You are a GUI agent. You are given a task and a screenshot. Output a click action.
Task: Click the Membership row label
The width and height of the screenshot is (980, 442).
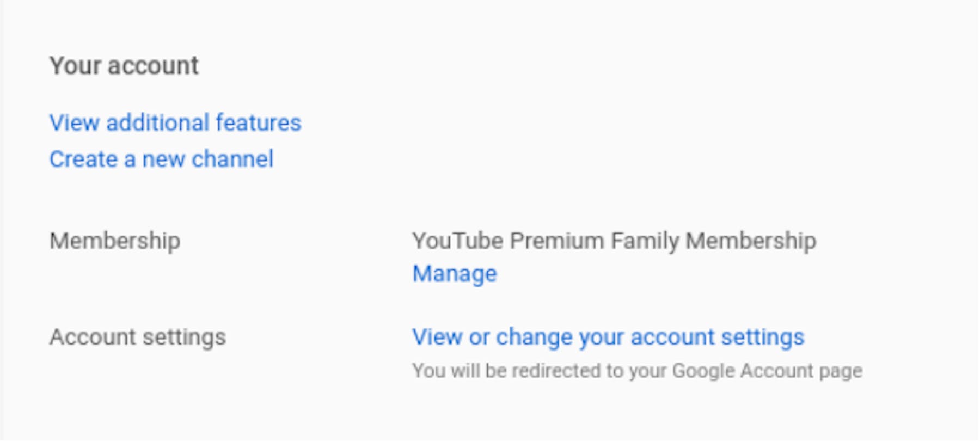click(x=115, y=241)
